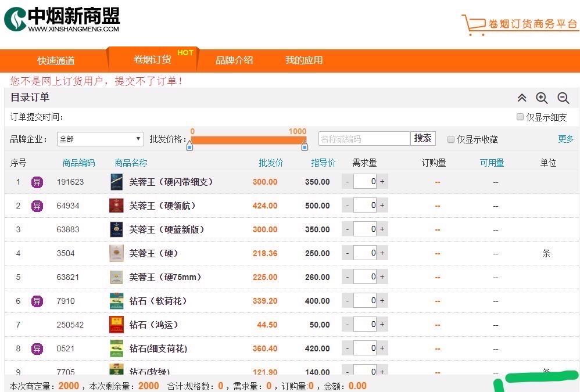Sort by 指导价 column header
This screenshot has width=580, height=392.
tap(323, 163)
